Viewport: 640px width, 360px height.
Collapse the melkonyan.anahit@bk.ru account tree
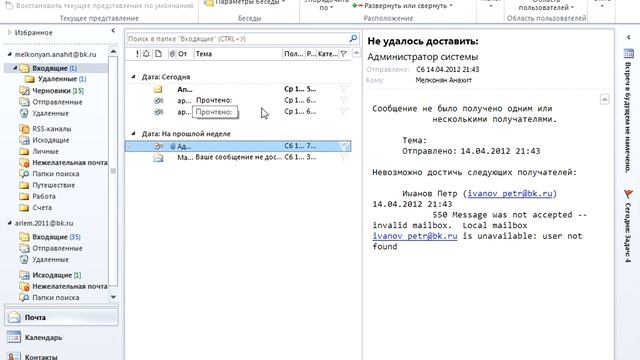pos(9,54)
